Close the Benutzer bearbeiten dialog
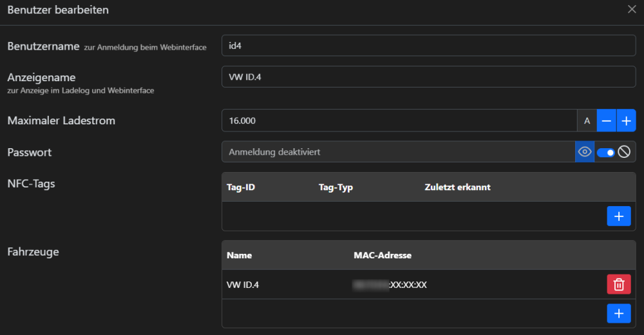This screenshot has width=644, height=335. pos(632,9)
